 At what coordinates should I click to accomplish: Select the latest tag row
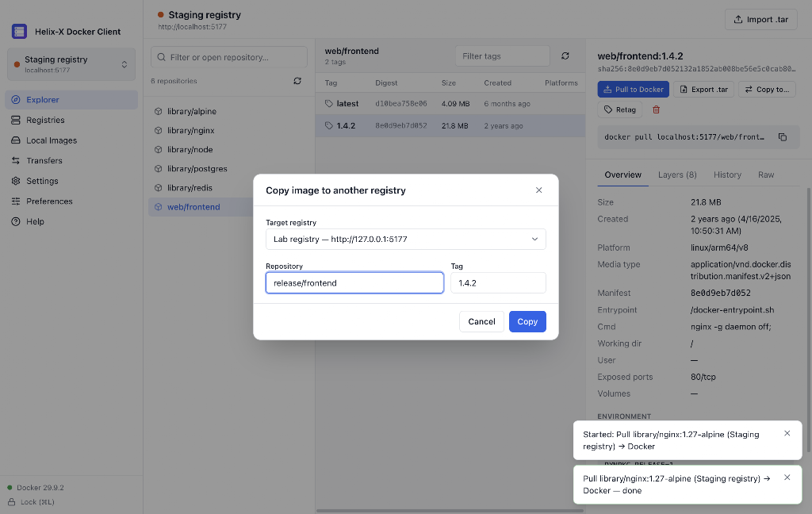tap(450, 104)
